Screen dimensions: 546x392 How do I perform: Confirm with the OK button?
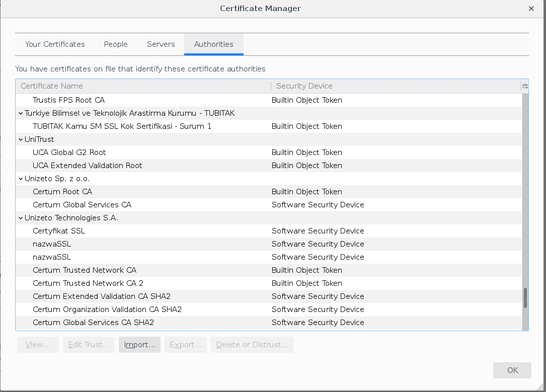(512, 370)
